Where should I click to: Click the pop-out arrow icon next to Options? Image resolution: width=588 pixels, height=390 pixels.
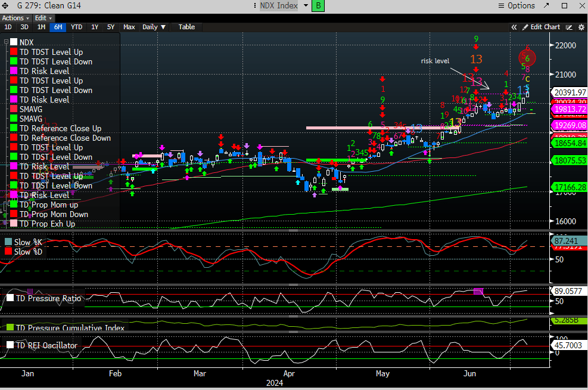(547, 5)
